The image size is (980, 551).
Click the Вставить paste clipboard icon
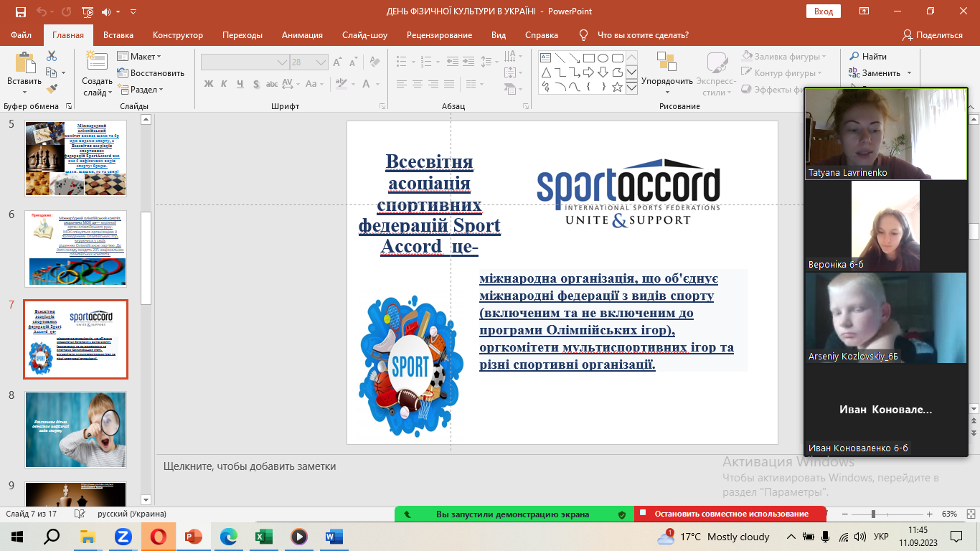pos(24,62)
